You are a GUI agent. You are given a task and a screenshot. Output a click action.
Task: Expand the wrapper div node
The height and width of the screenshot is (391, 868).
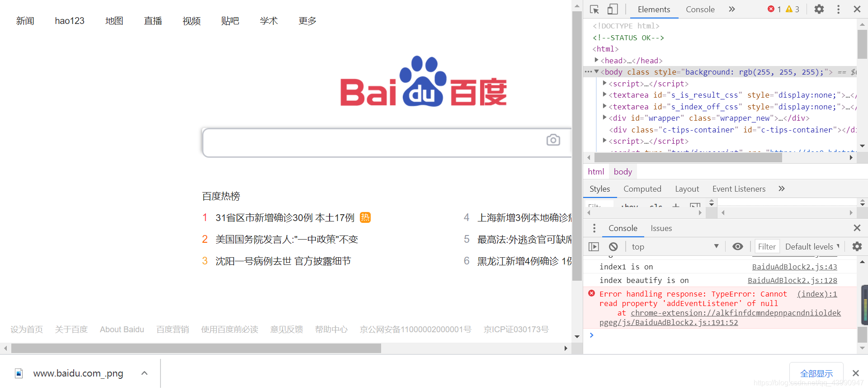tap(604, 117)
